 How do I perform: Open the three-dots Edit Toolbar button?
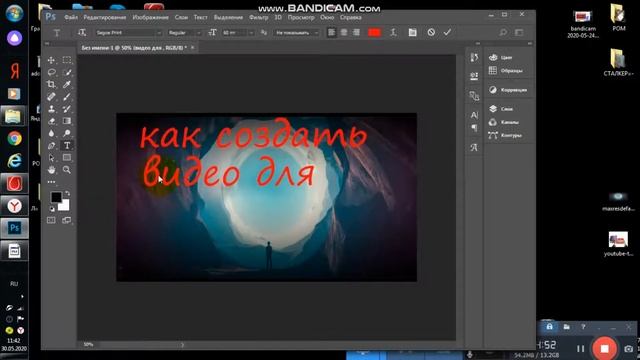(x=51, y=182)
